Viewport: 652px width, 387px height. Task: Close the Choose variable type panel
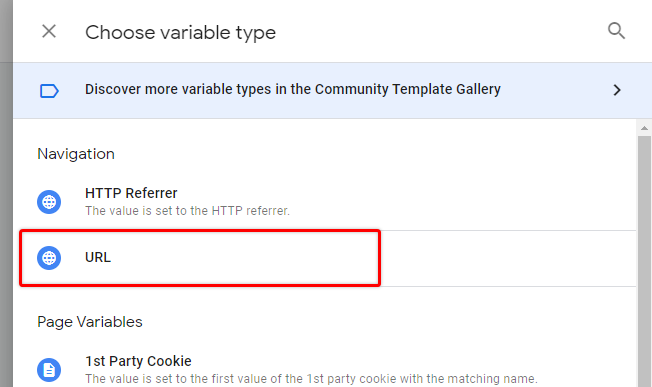(x=49, y=31)
